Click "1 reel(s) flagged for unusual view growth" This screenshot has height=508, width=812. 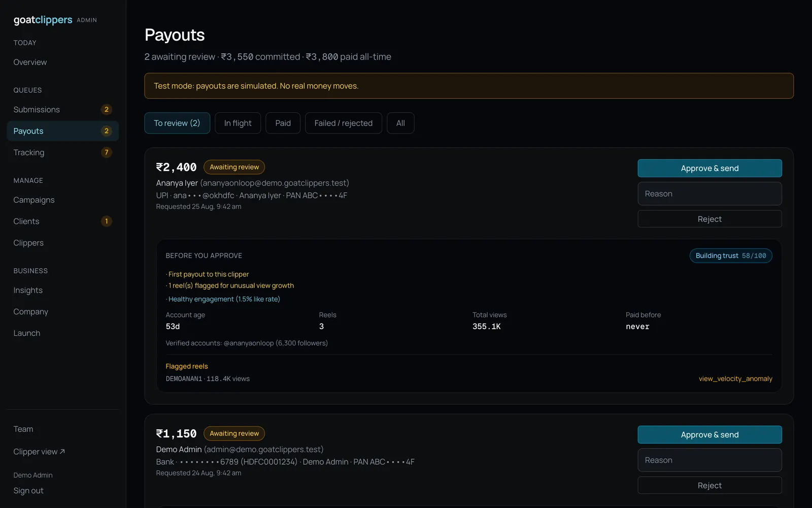(231, 285)
